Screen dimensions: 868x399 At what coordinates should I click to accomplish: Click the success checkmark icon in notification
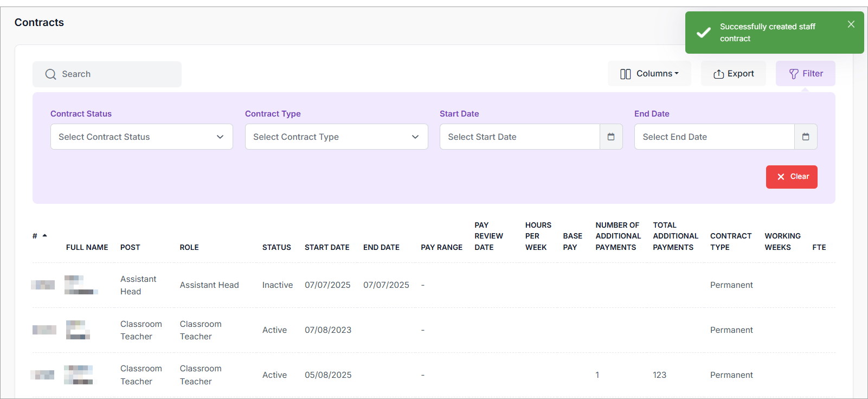coord(703,33)
